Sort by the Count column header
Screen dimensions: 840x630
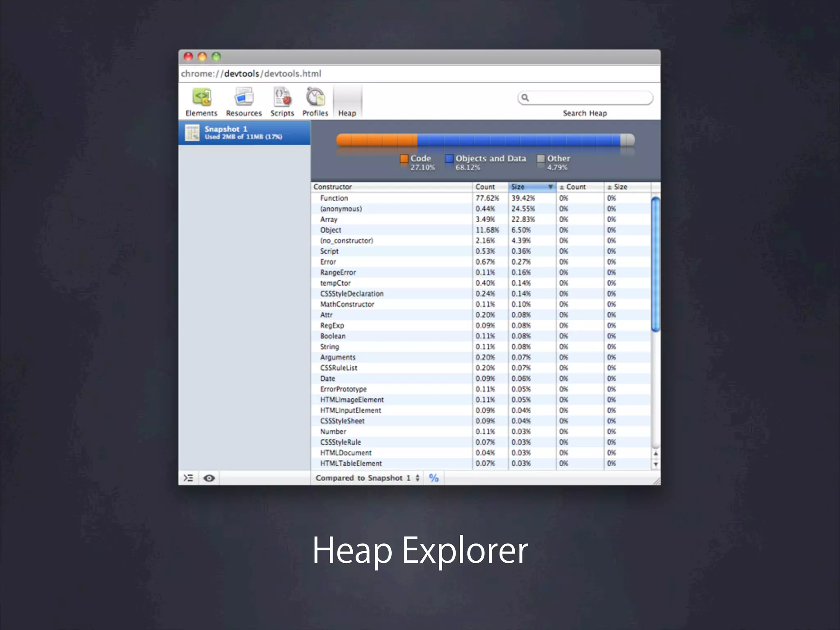pos(490,187)
